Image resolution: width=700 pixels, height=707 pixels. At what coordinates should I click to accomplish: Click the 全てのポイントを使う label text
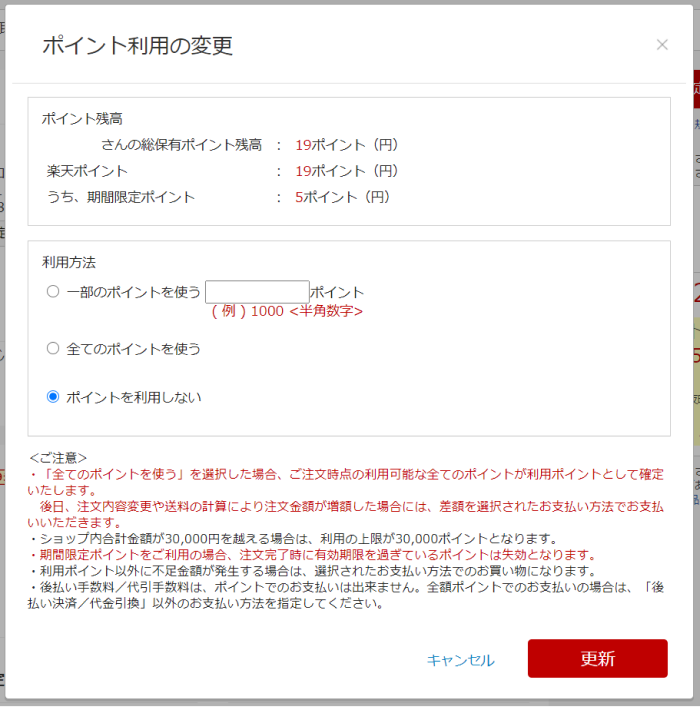(x=134, y=349)
